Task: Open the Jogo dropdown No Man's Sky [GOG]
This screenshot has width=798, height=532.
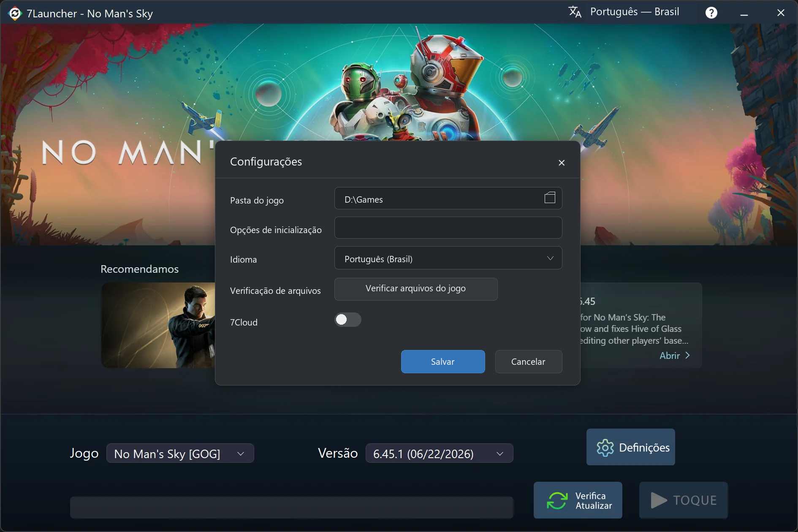Action: pyautogui.click(x=180, y=453)
